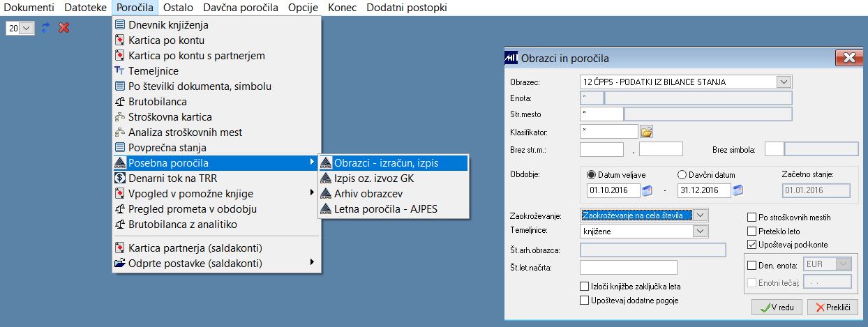Click Vpogled v pomožne knjige icon

click(119, 194)
